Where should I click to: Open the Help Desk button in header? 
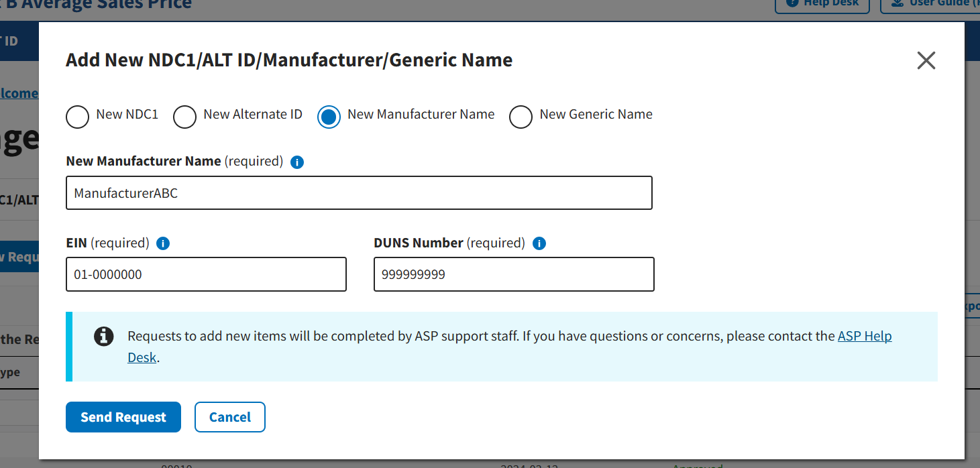click(x=822, y=3)
